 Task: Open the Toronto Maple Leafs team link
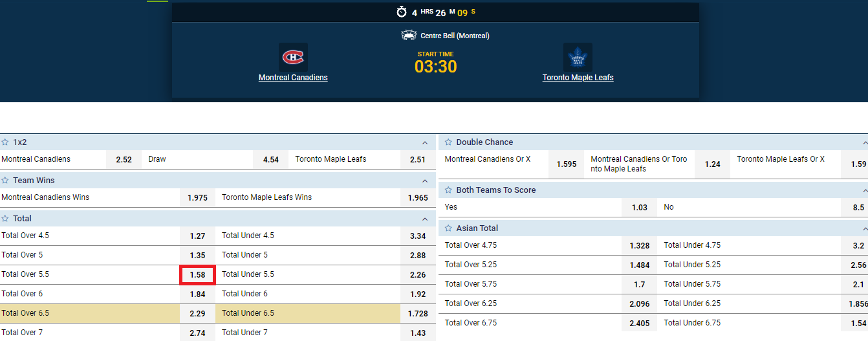coord(578,78)
